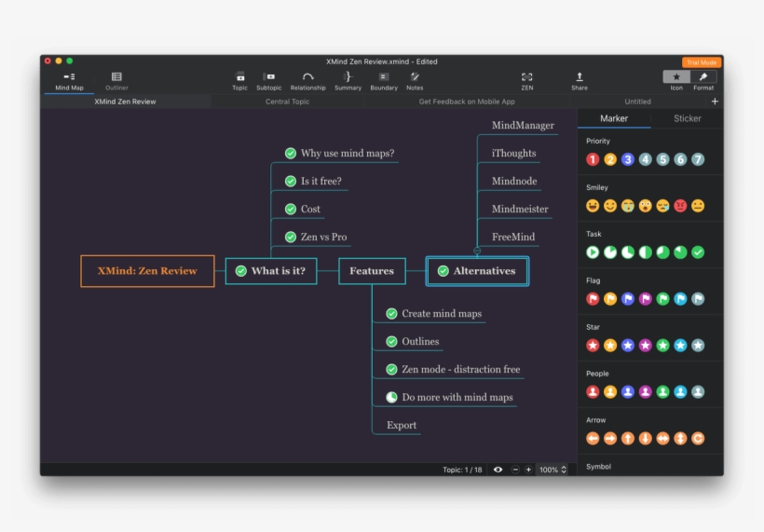
Task: Enter ZEN mode
Action: pos(527,81)
